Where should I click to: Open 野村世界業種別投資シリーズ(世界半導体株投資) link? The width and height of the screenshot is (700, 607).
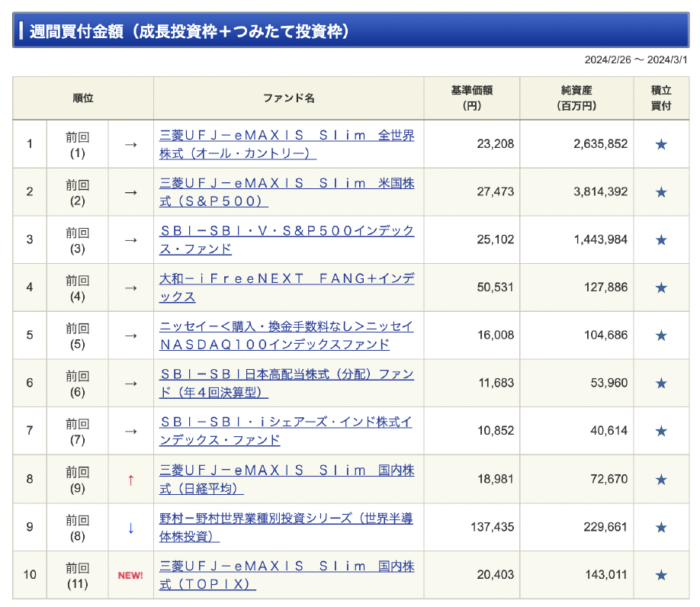pyautogui.click(x=287, y=527)
